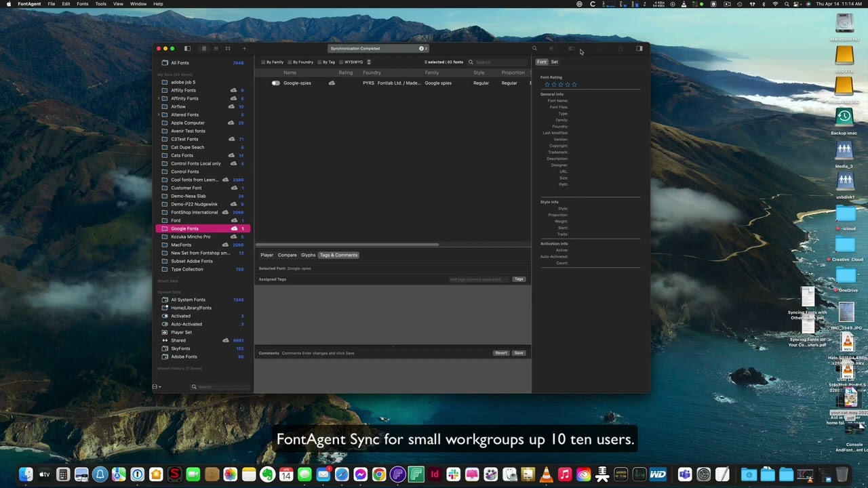Open Finder from the Dock
This screenshot has width=868, height=488.
click(26, 474)
